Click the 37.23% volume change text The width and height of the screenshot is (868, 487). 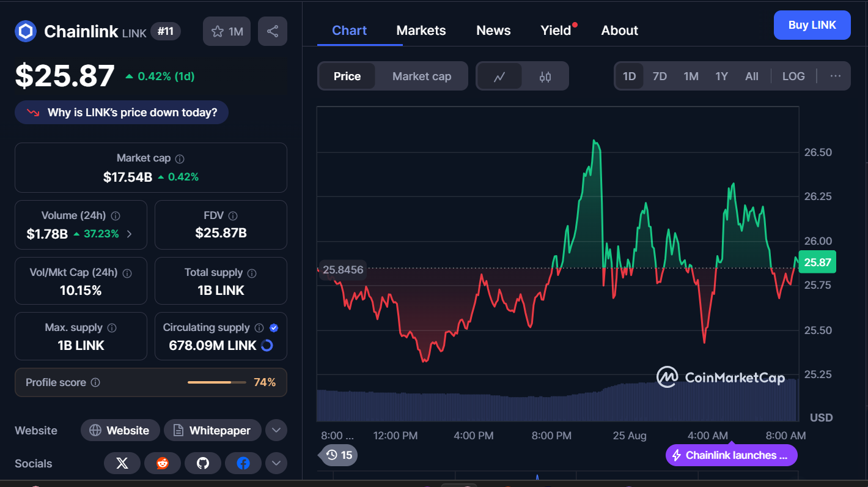tap(101, 234)
